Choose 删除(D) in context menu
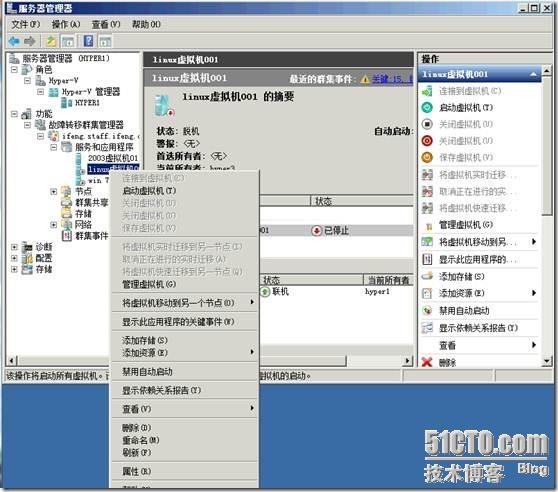 [185, 427]
